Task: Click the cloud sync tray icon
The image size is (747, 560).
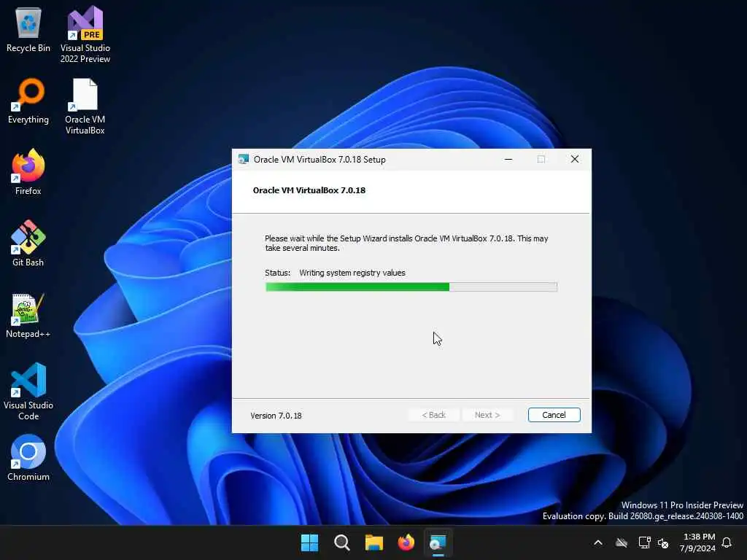Action: [622, 542]
